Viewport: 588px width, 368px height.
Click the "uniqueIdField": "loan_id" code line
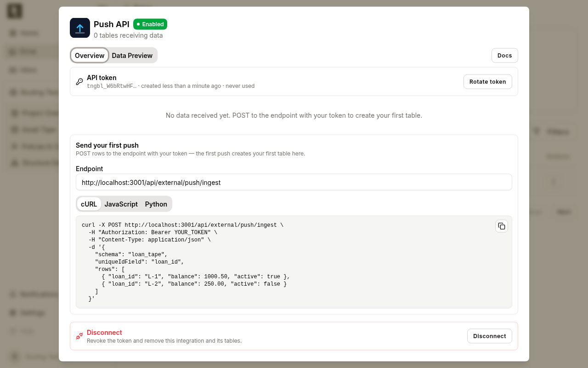(140, 262)
